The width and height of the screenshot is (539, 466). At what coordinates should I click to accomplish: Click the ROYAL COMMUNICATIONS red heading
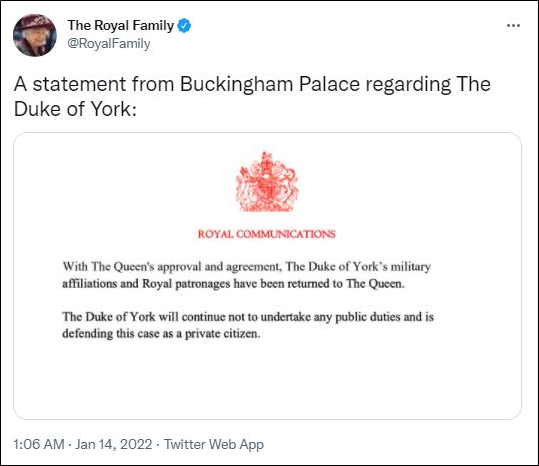267,234
